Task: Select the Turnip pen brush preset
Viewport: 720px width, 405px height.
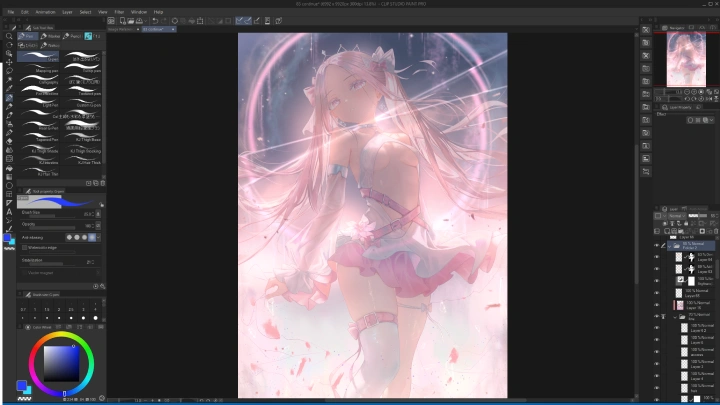Action: pos(82,68)
